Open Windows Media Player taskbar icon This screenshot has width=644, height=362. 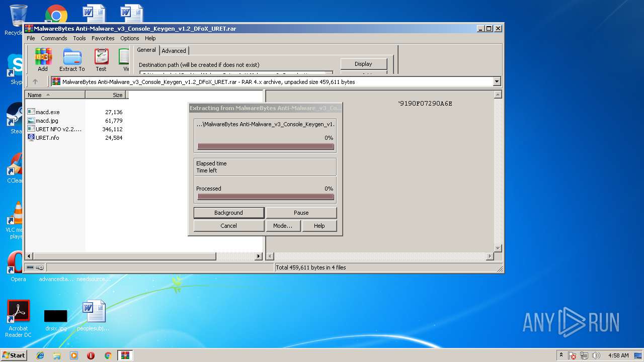[74, 355]
